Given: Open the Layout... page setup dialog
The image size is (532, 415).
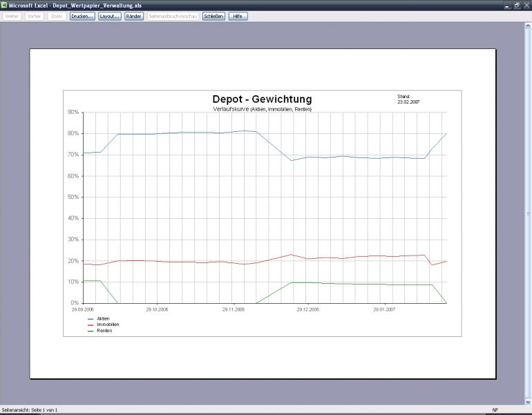Looking at the screenshot, I should (109, 15).
